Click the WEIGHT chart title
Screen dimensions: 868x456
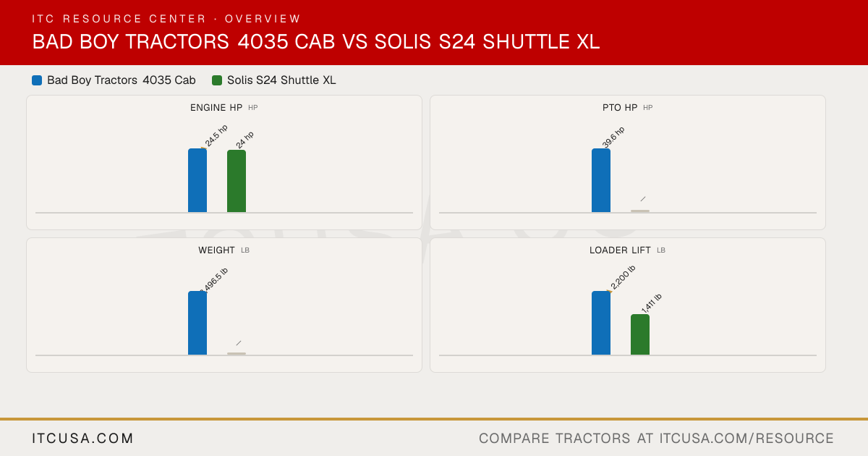click(216, 250)
